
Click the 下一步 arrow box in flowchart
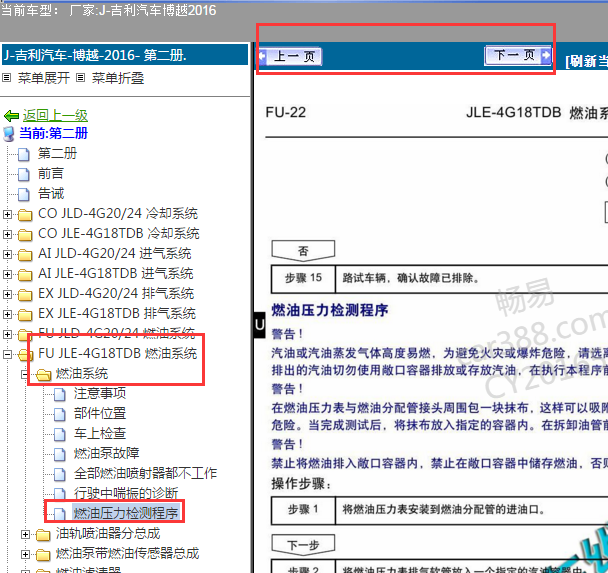tap(303, 545)
